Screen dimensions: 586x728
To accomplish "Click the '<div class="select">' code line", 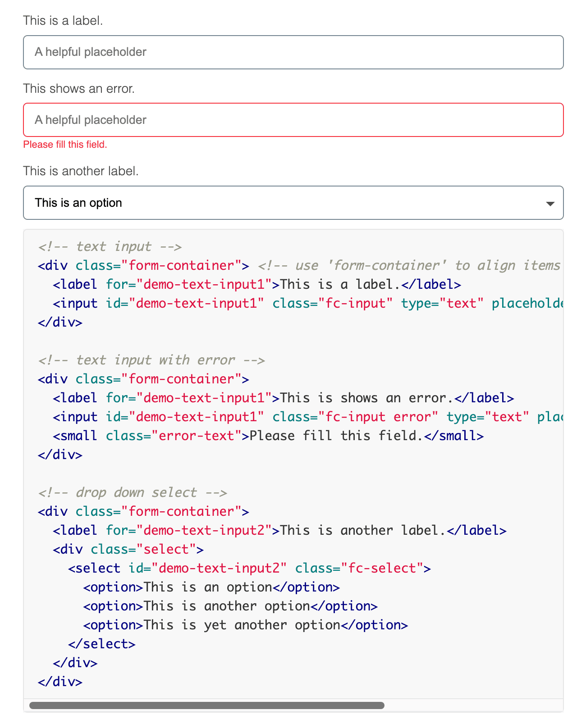I will pos(128,549).
